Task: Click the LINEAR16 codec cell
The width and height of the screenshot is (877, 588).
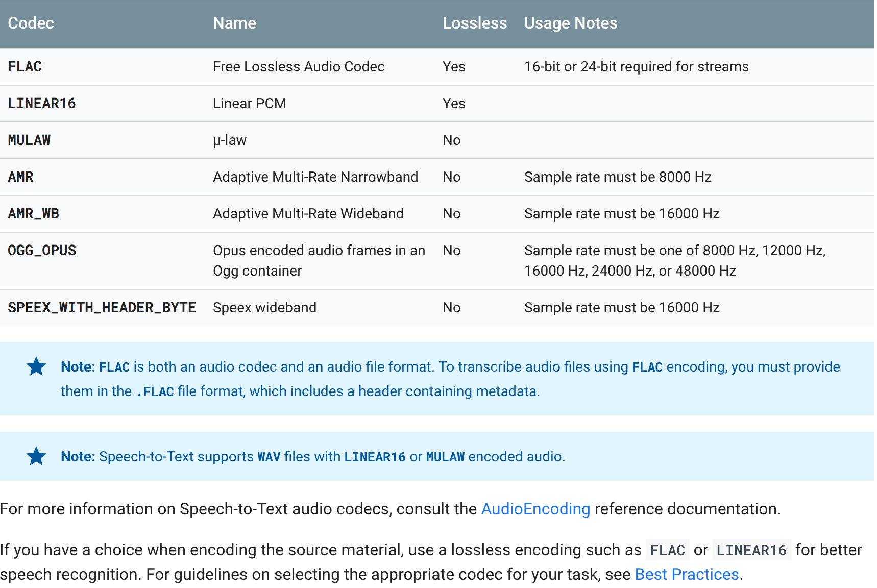Action: (x=42, y=104)
